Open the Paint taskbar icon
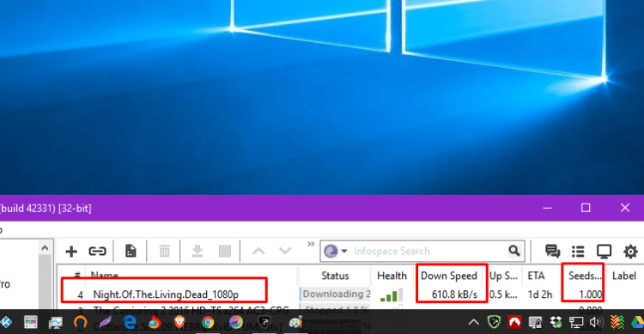 coord(295,323)
